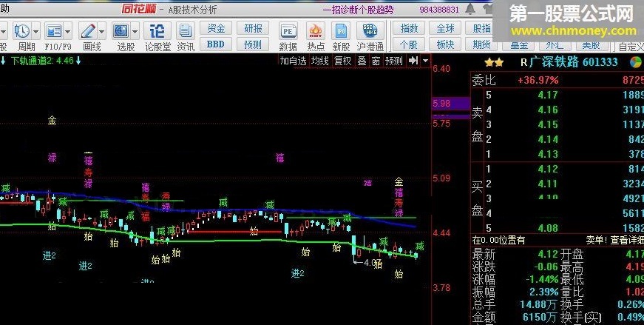This screenshot has width=644, height=325.
Task: Toggle the chart bar 预测 forecast option
Action: pyautogui.click(x=394, y=61)
